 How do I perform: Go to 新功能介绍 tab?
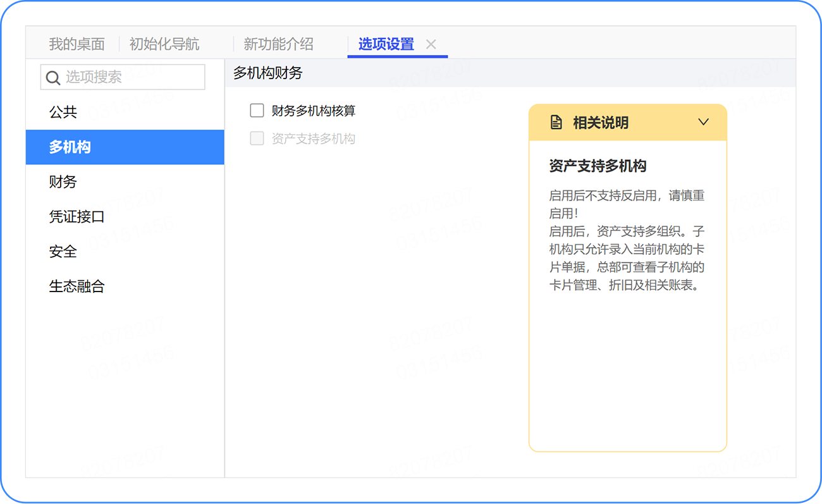278,44
